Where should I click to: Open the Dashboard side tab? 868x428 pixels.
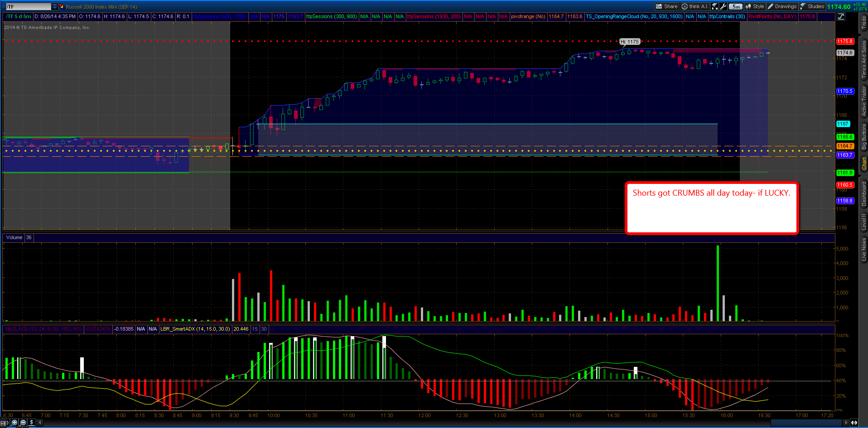point(863,193)
